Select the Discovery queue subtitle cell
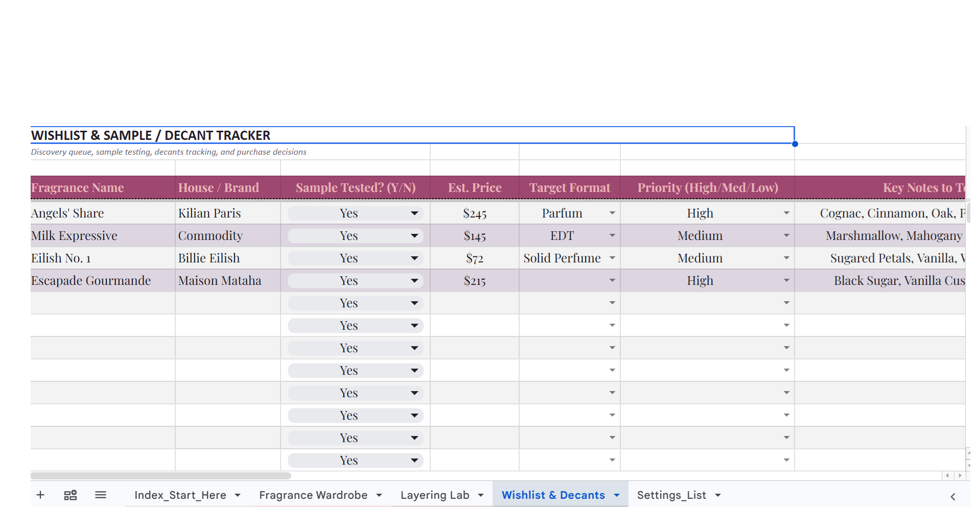 [x=169, y=152]
